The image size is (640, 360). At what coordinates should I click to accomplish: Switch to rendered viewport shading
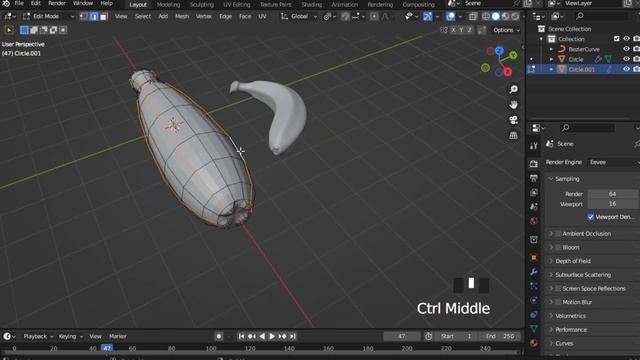[515, 17]
